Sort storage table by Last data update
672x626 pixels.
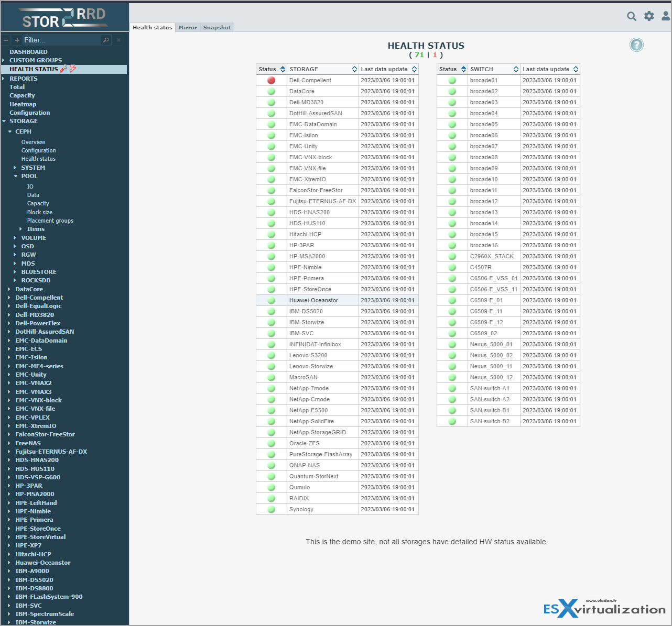click(388, 69)
